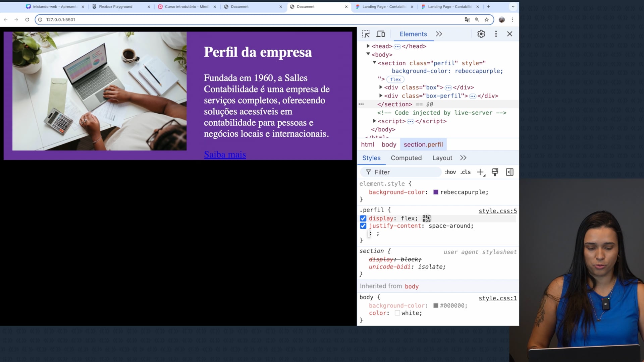Open DevTools settings gear
This screenshot has width=644, height=362.
[x=481, y=34]
